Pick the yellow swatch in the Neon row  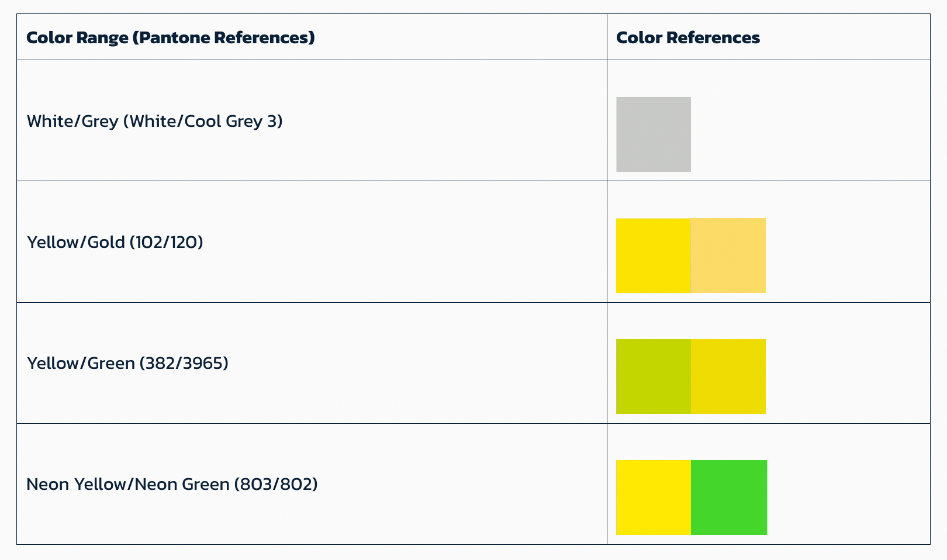pos(653,497)
